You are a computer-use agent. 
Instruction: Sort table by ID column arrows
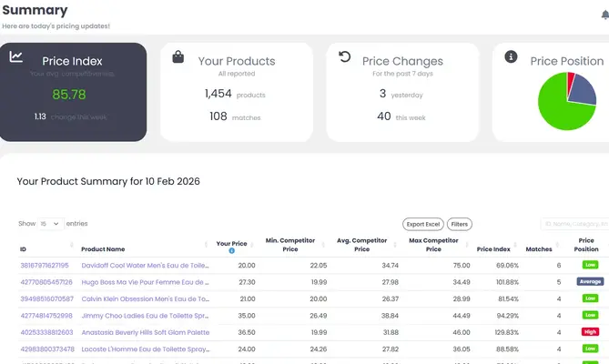point(72,245)
